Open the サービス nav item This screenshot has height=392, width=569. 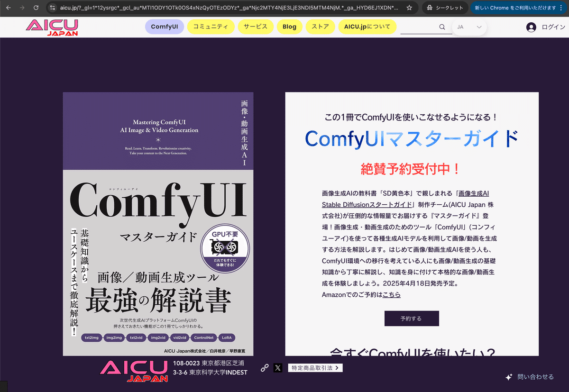(256, 27)
